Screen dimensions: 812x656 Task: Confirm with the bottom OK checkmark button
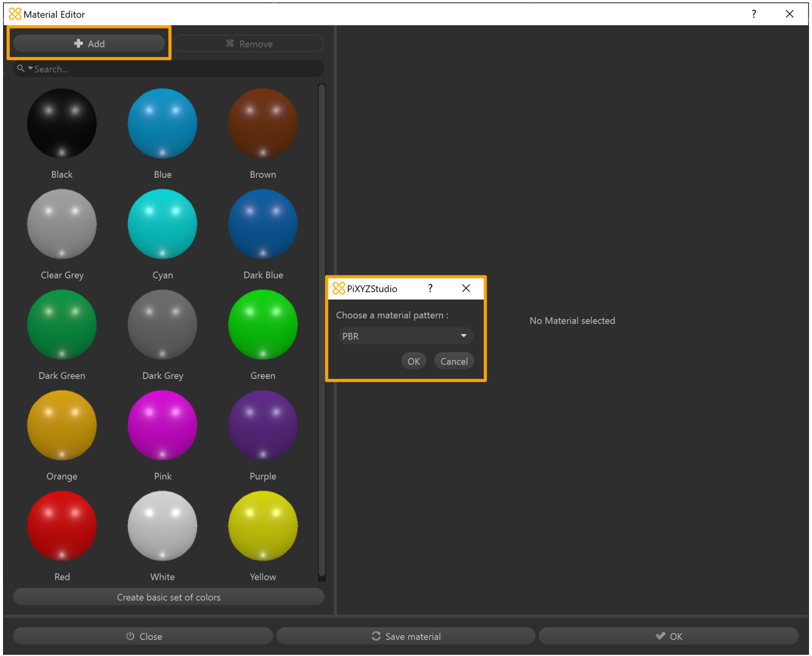pos(668,636)
